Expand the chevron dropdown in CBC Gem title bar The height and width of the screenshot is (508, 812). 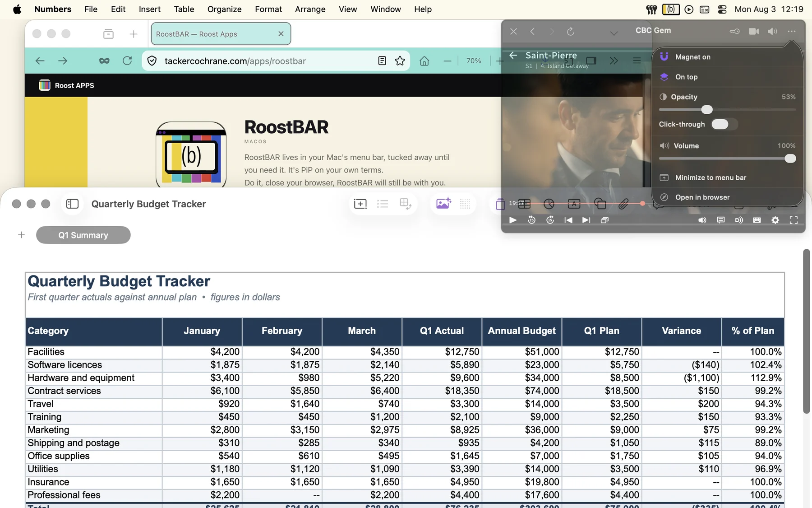point(614,33)
